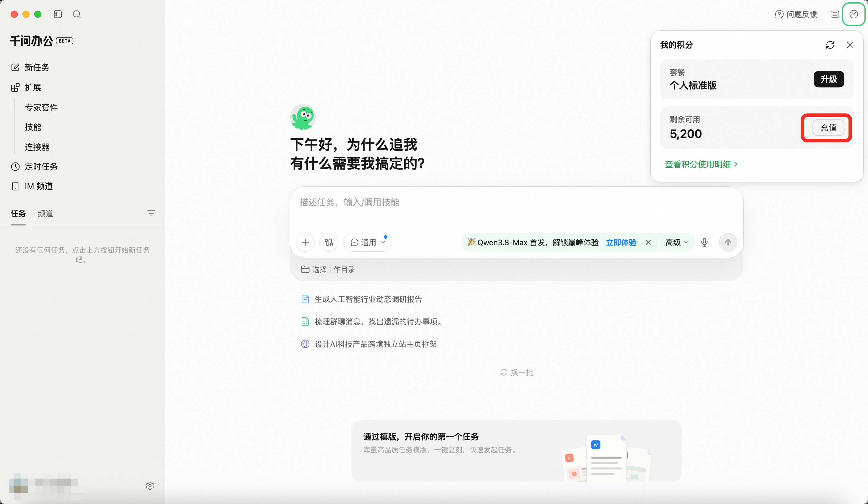
Task: Click 问题反馈 text in header
Action: tap(802, 14)
